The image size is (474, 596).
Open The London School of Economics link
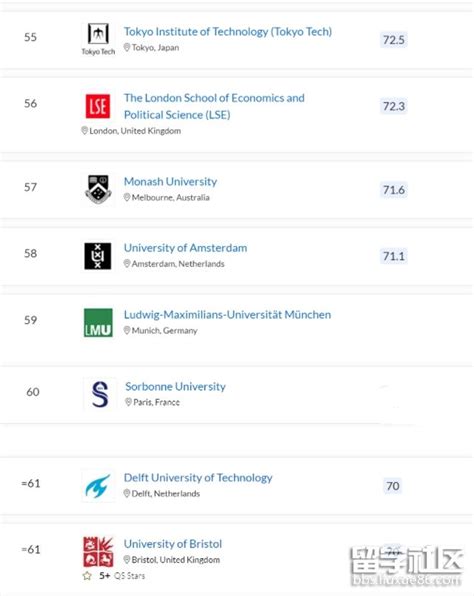(214, 106)
